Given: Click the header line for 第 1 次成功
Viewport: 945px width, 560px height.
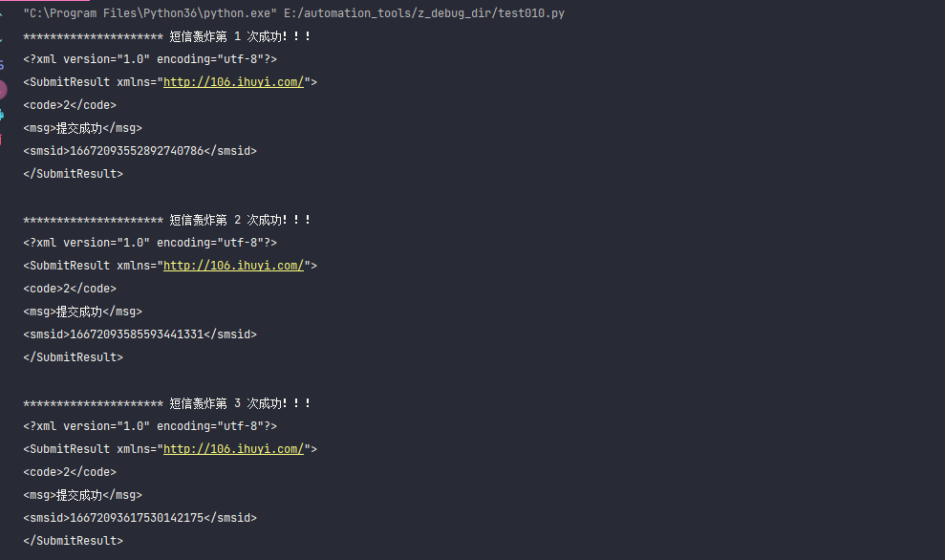Looking at the screenshot, I should (x=167, y=36).
